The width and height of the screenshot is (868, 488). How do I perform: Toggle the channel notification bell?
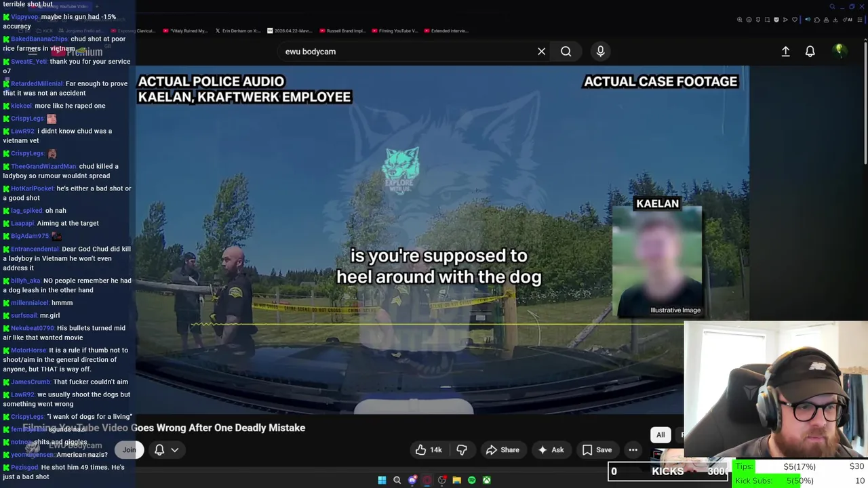pos(159,449)
